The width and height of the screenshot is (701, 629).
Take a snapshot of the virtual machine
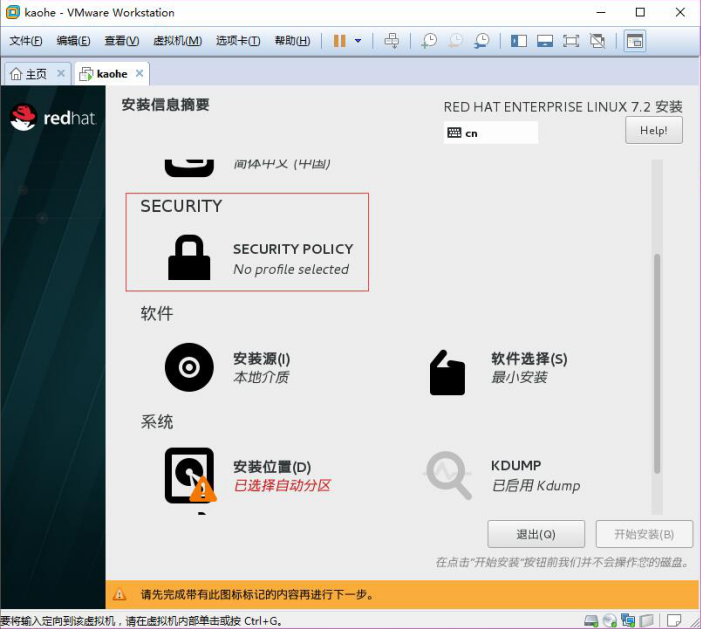tap(429, 41)
